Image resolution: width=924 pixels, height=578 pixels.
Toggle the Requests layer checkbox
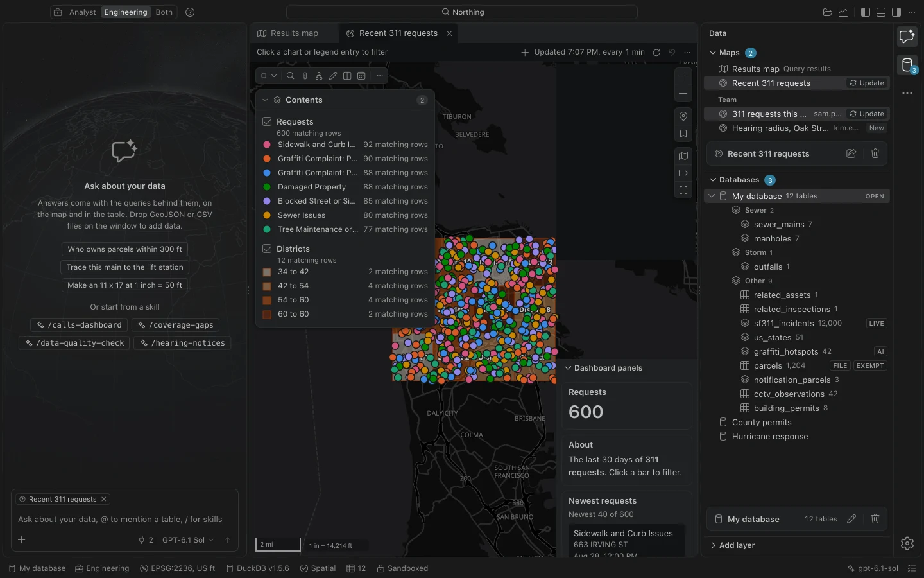tap(267, 121)
